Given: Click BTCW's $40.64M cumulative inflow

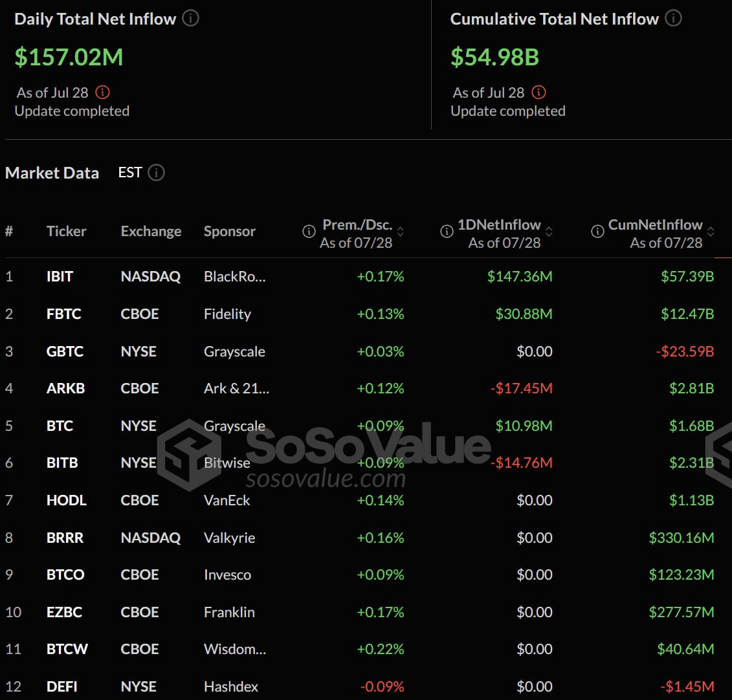Looking at the screenshot, I should pyautogui.click(x=685, y=649).
